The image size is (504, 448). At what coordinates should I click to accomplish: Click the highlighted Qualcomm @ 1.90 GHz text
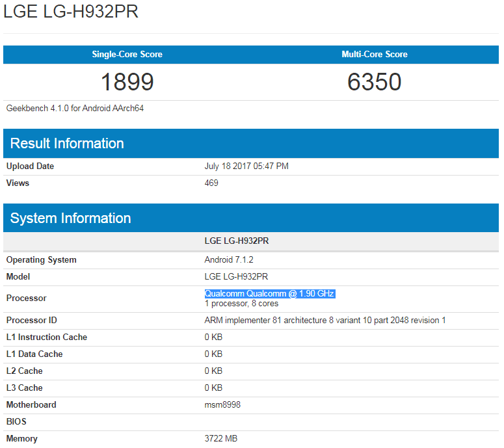tap(269, 294)
